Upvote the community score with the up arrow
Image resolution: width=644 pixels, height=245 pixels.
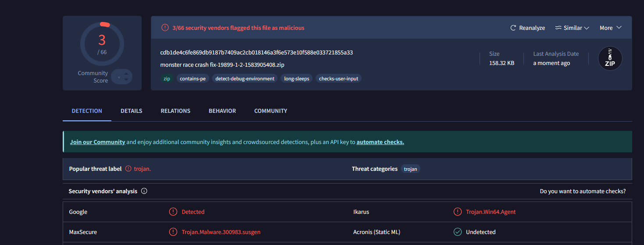click(x=126, y=74)
